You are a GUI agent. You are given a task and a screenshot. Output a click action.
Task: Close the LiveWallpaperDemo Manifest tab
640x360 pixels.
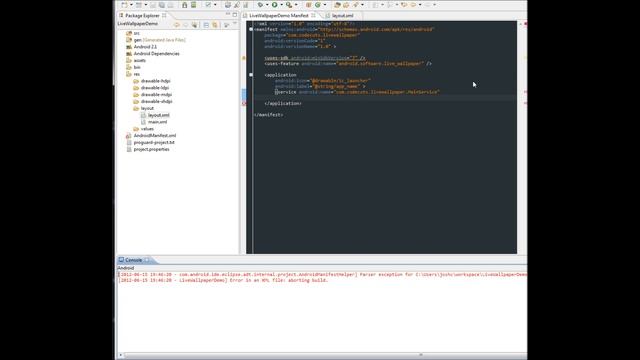tap(313, 16)
